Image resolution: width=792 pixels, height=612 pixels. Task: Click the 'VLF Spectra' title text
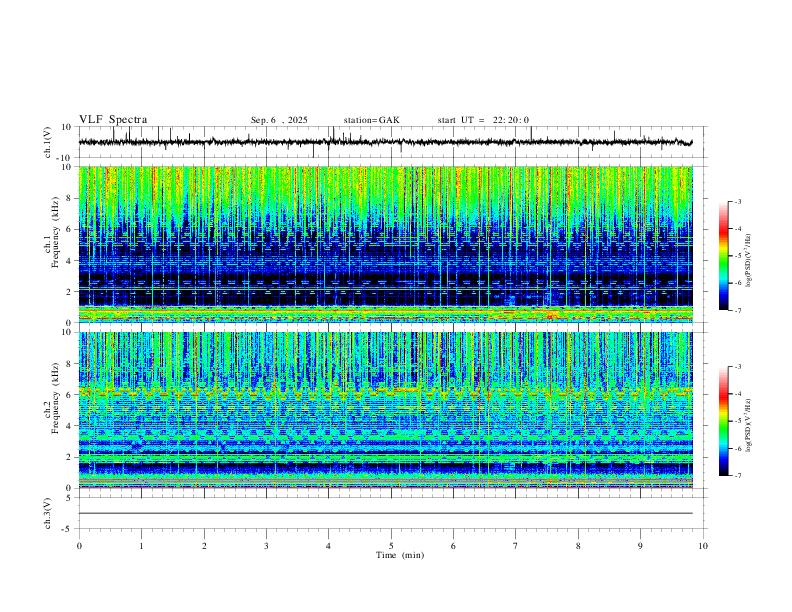(113, 120)
